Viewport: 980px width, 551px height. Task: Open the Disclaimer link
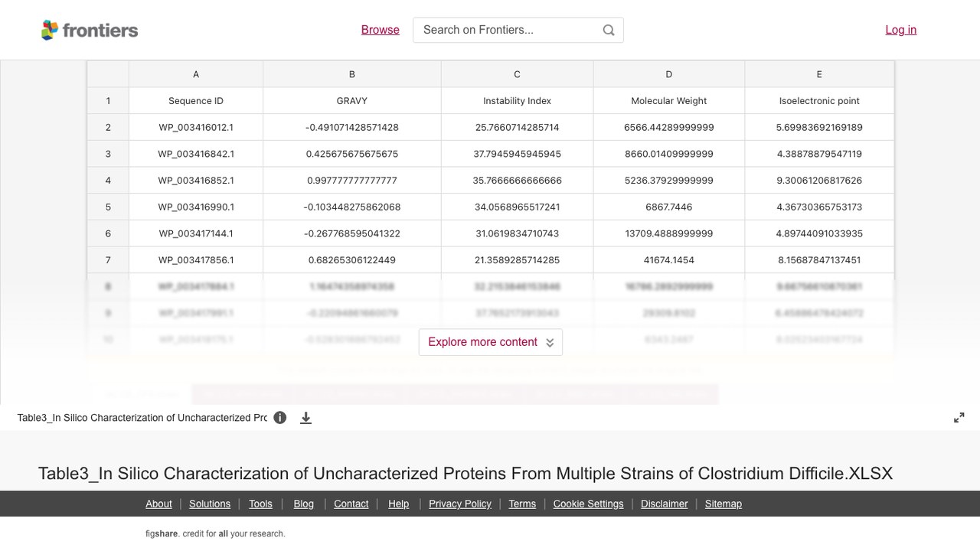pos(665,504)
